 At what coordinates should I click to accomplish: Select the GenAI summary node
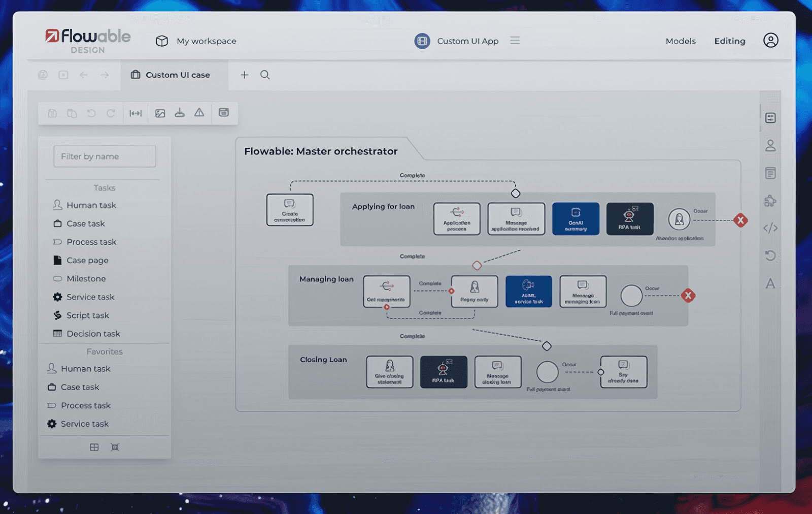576,219
